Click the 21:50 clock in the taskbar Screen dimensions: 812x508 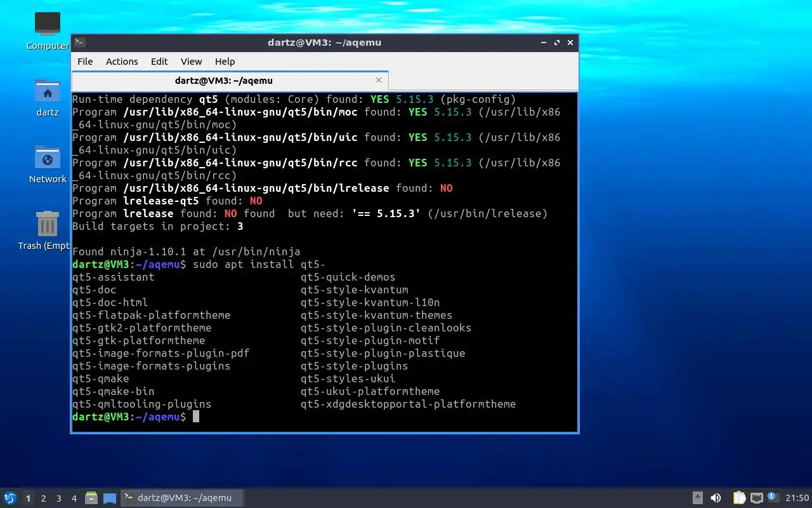(x=797, y=498)
